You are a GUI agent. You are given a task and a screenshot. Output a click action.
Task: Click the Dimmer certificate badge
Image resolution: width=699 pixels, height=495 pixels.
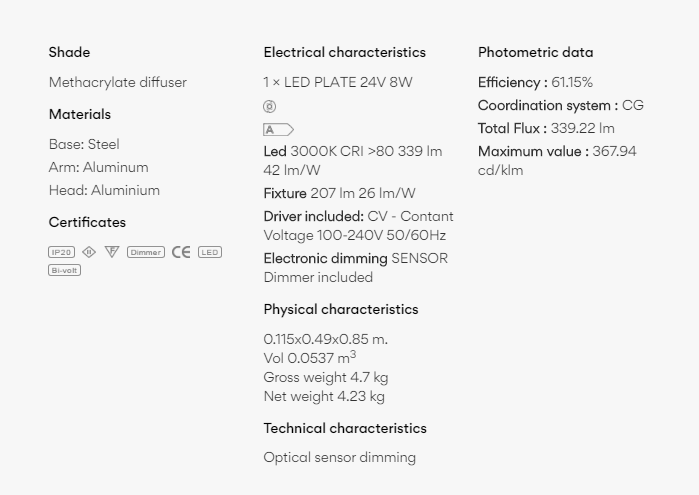tap(146, 252)
